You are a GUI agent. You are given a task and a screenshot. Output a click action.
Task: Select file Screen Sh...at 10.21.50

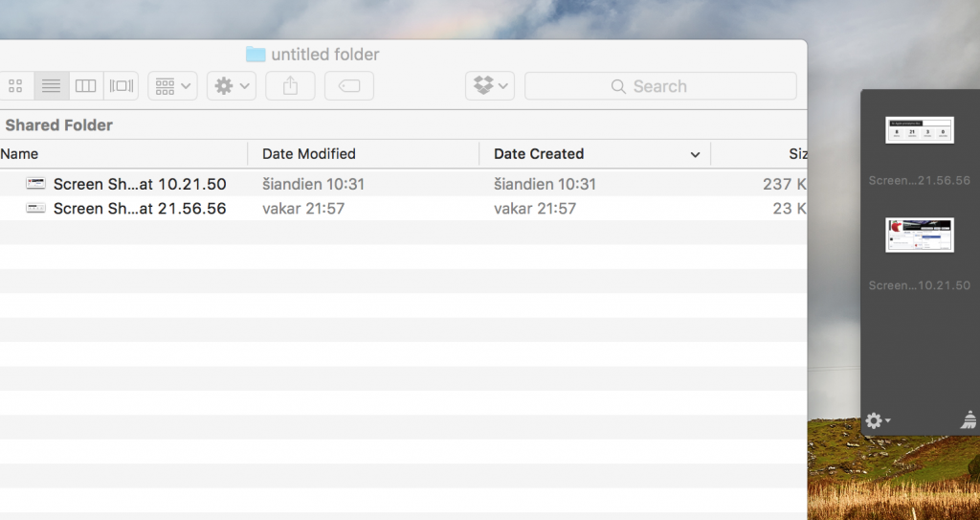140,184
